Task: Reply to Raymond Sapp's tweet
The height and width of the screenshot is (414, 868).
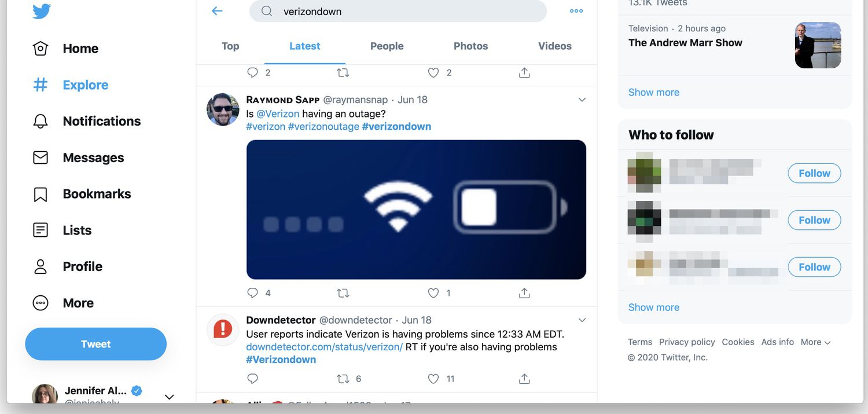Action: point(253,293)
